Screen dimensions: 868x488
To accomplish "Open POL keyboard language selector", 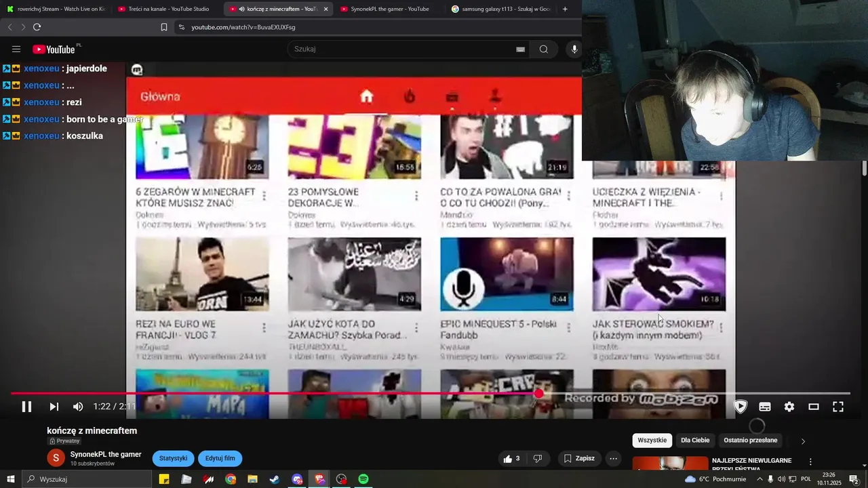I will tap(806, 479).
